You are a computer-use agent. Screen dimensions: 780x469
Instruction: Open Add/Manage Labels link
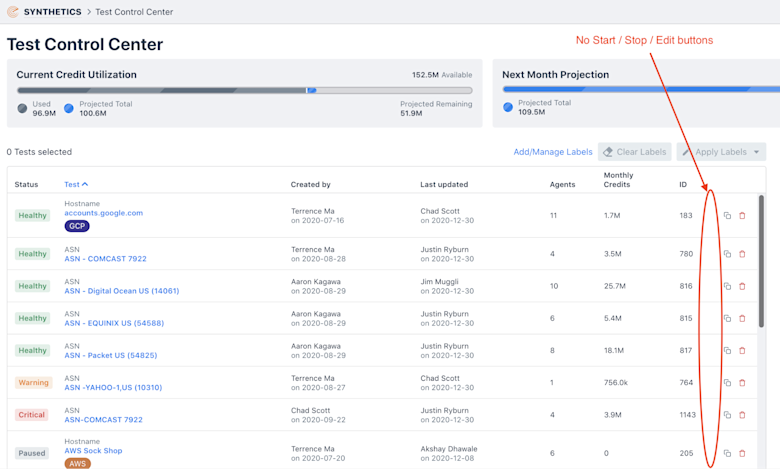[x=553, y=152]
